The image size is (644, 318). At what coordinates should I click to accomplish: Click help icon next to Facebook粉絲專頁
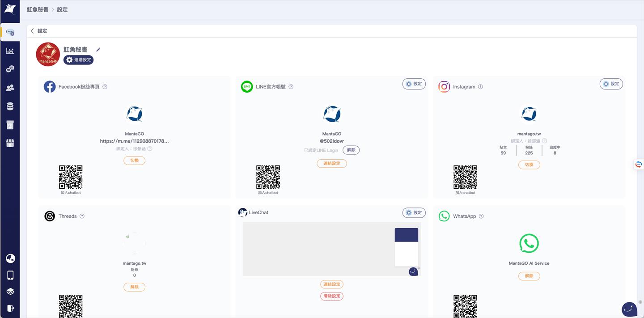(x=105, y=87)
